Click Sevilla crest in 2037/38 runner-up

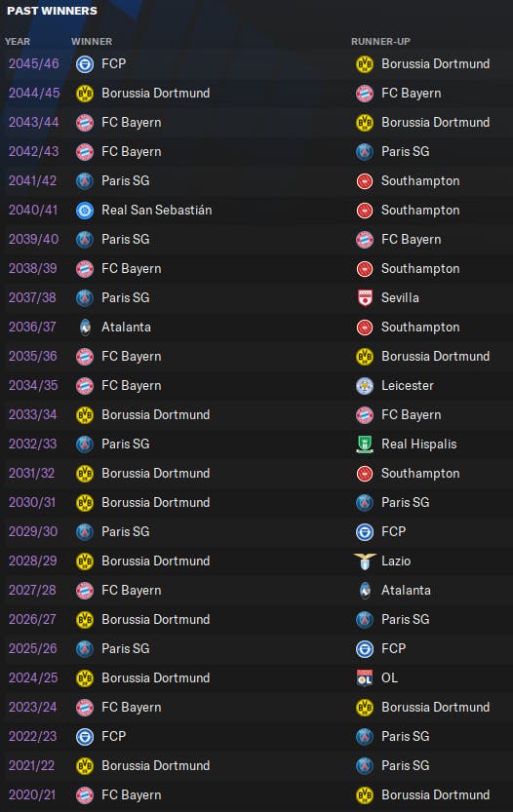coord(365,297)
